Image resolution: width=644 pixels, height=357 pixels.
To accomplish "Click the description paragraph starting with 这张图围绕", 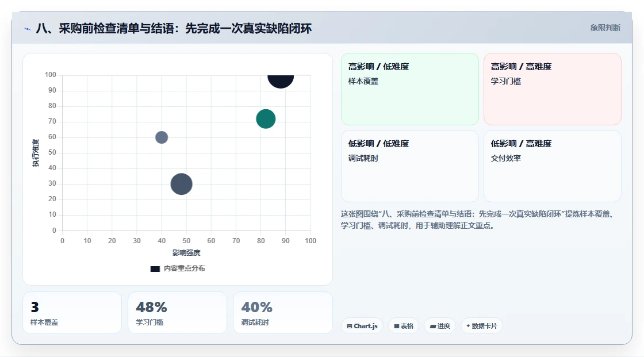I will click(478, 220).
